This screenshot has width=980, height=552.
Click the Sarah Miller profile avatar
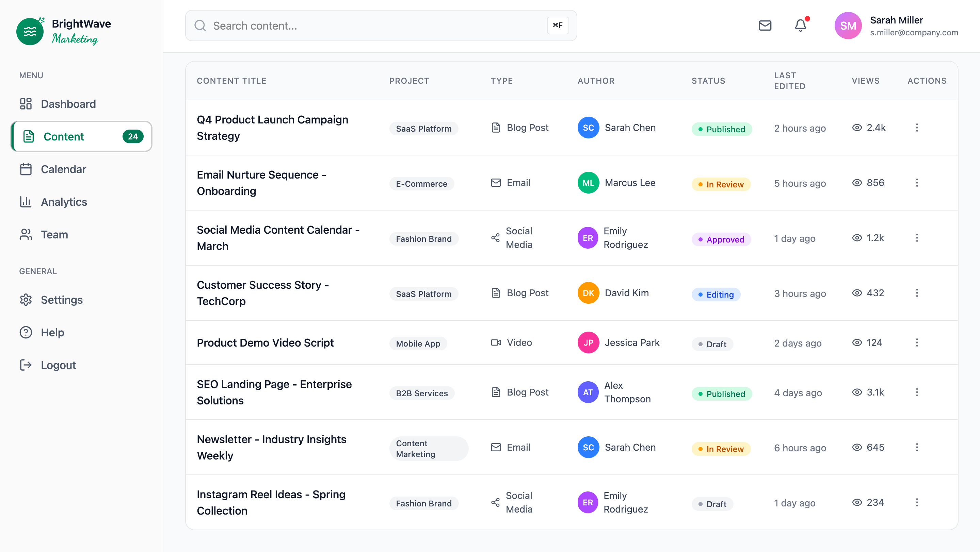pyautogui.click(x=848, y=26)
